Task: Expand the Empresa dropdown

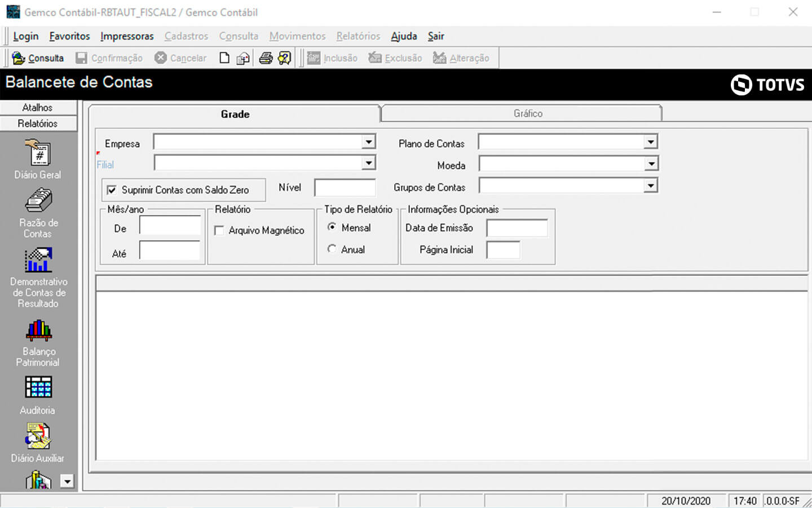Action: (x=368, y=142)
